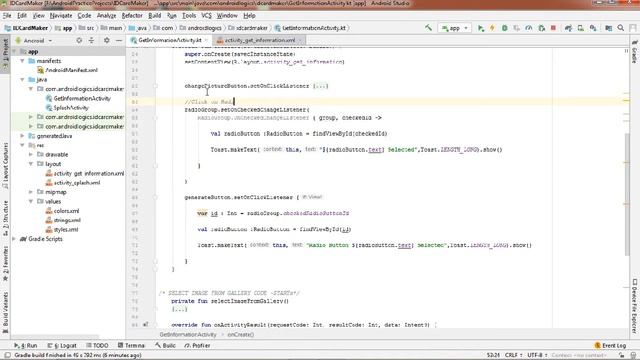640x360 pixels.
Task: Open the Build menu
Action: click(x=154, y=16)
